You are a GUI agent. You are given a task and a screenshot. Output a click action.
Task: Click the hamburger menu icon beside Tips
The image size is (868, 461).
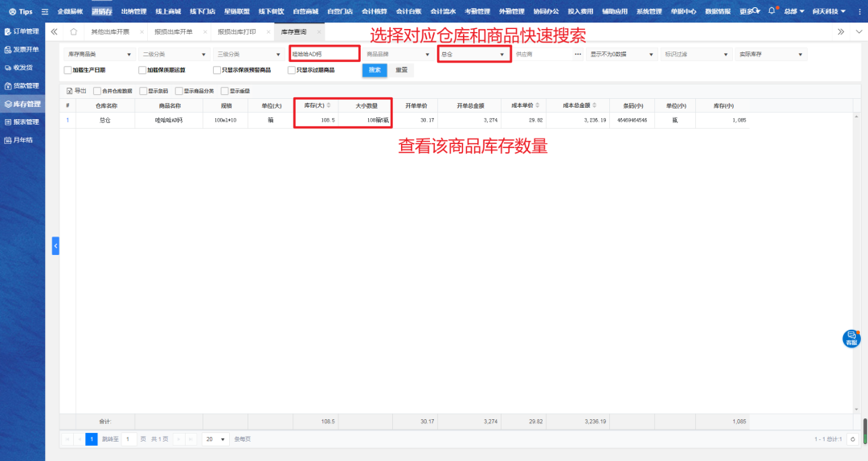(x=44, y=11)
